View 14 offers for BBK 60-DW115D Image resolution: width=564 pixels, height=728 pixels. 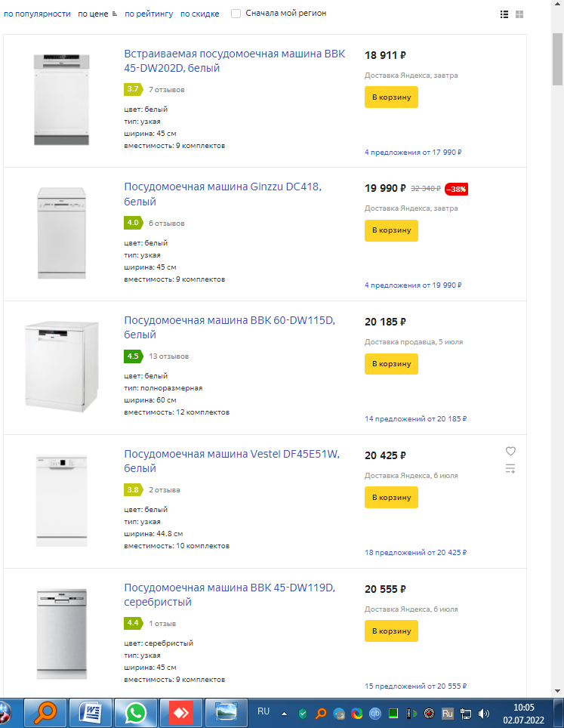(x=415, y=418)
